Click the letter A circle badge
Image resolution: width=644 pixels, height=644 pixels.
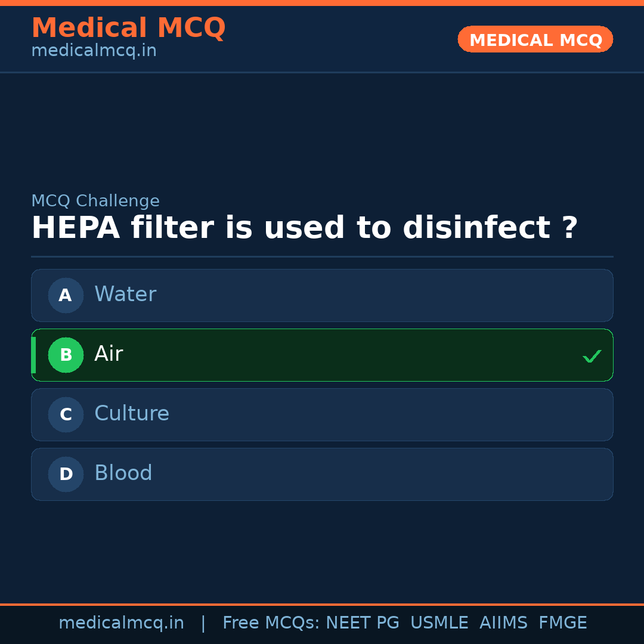pos(66,295)
